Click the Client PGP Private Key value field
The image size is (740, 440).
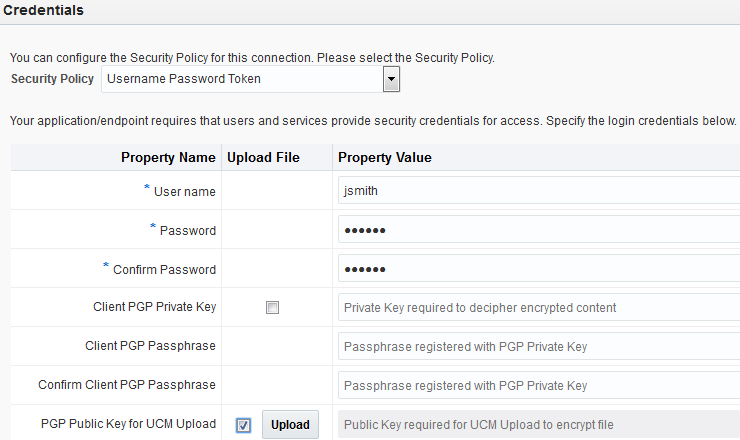pos(539,307)
